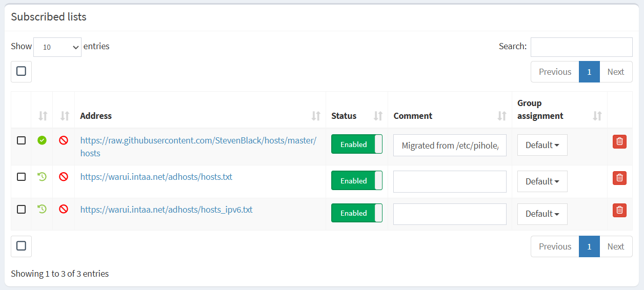644x290 pixels.
Task: Tick the select-all checkbox above table
Action: (x=21, y=72)
